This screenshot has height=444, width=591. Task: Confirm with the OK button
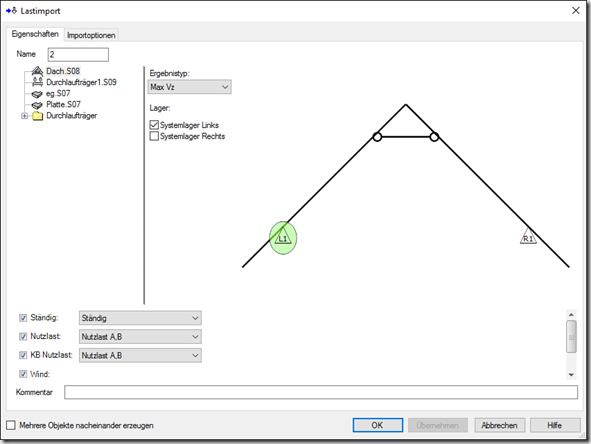[x=378, y=425]
